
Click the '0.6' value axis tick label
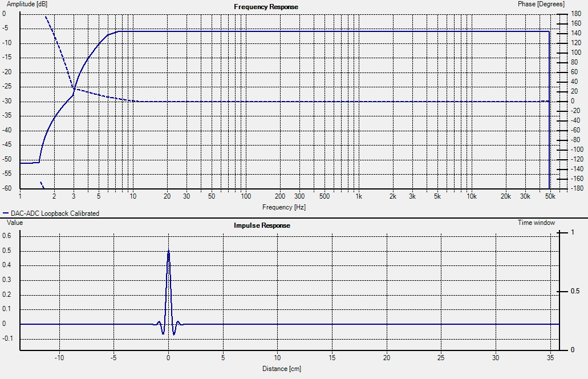7,236
